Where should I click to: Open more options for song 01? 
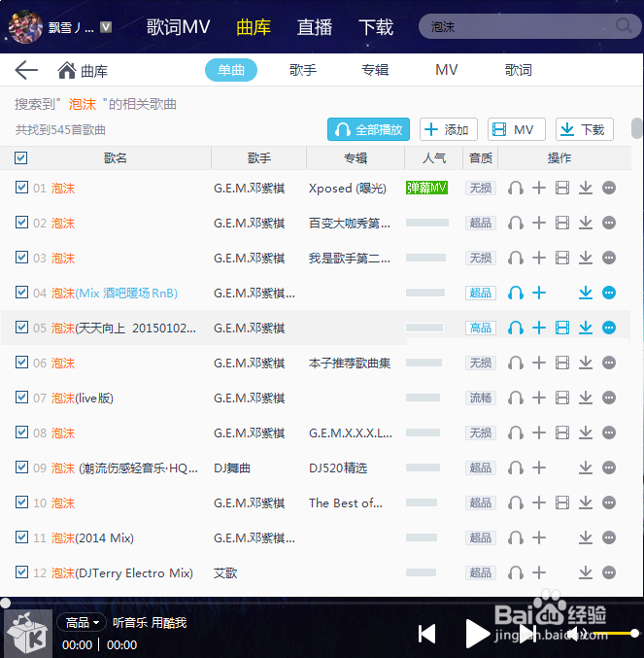[609, 188]
